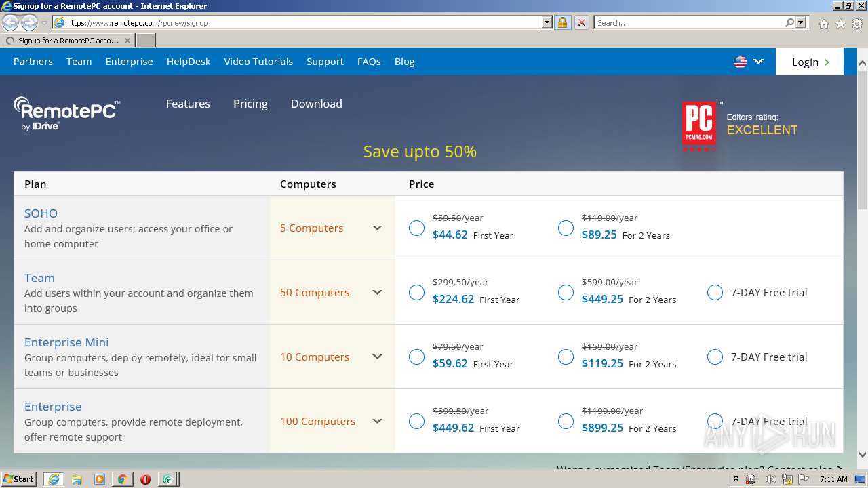Select Enterprise Mini 7-DAY Free trial
The height and width of the screenshot is (488, 868).
715,357
